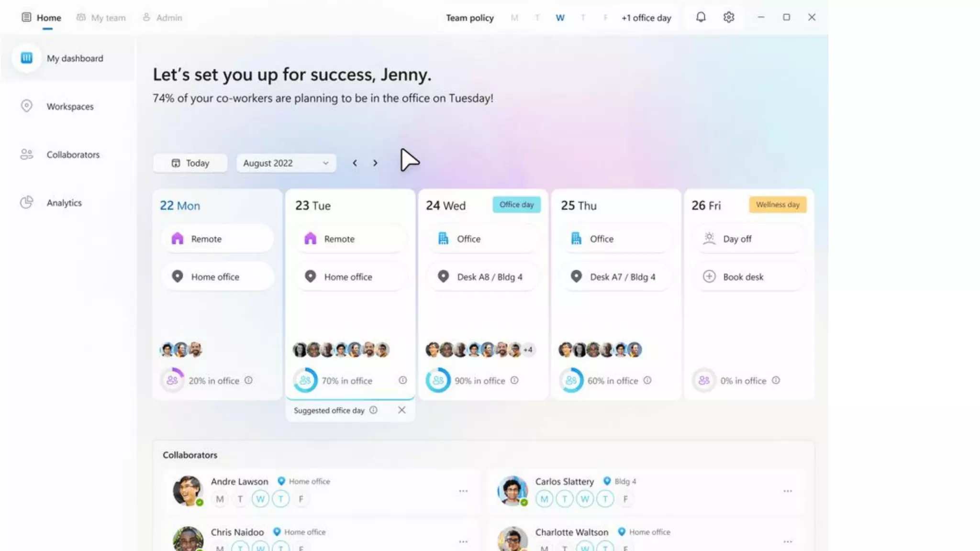The width and height of the screenshot is (980, 551).
Task: Click info icon beside Suggested office day
Action: pyautogui.click(x=373, y=410)
